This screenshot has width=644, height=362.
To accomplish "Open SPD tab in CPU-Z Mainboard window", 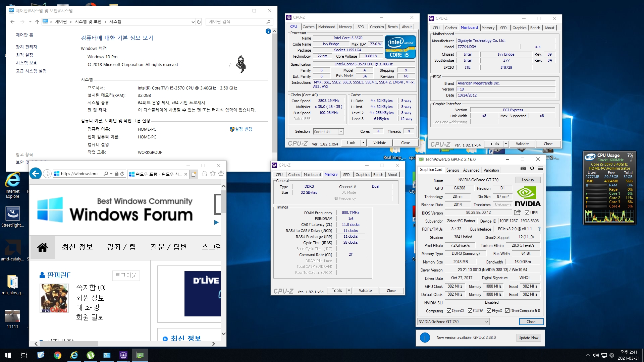I will pyautogui.click(x=503, y=28).
